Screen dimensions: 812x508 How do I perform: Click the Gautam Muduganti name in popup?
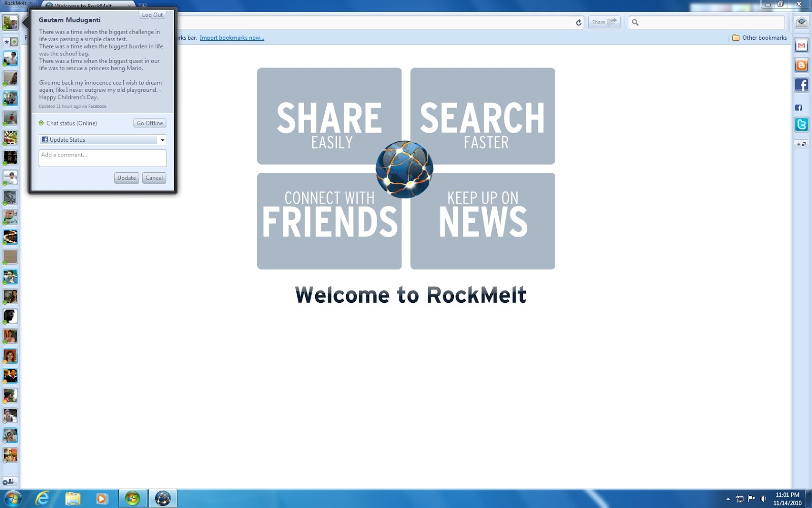[70, 20]
